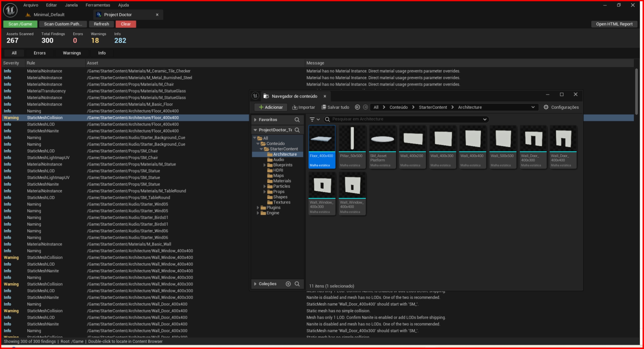Close the Project Doctor tab
This screenshot has height=349, width=644.
[x=157, y=15]
